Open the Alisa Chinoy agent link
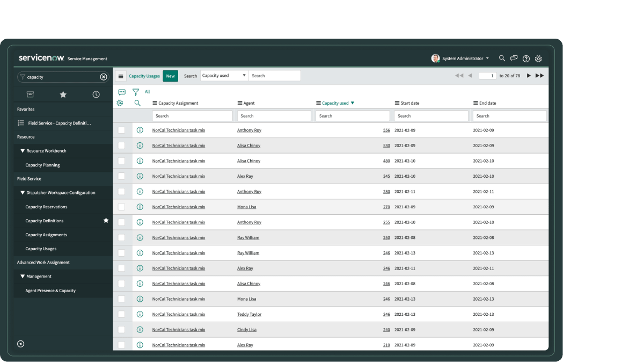The height and width of the screenshot is (363, 644). (x=247, y=145)
